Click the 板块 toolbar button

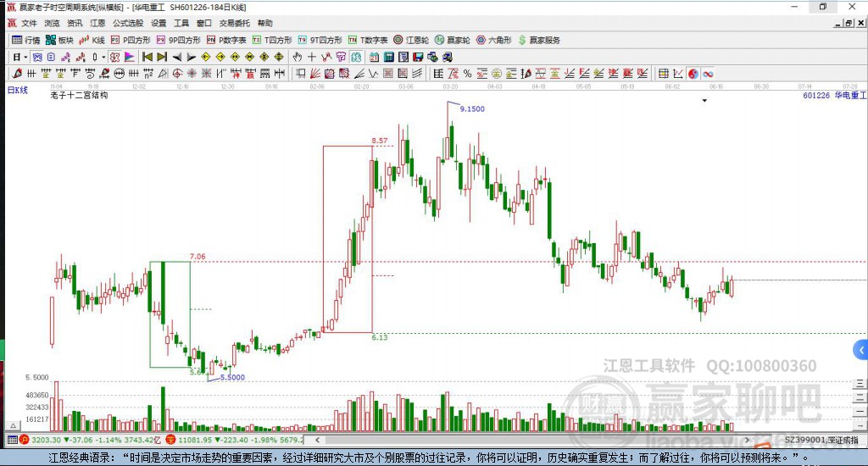click(60, 40)
